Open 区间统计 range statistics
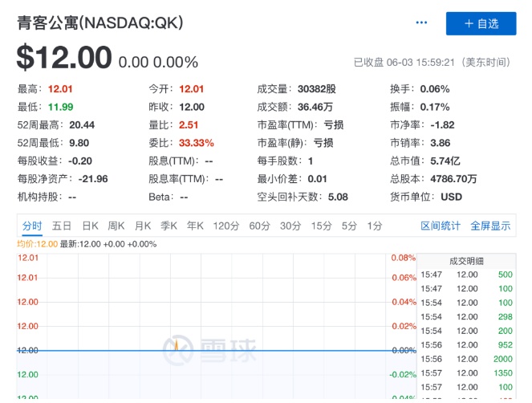532x403 pixels. [x=441, y=226]
